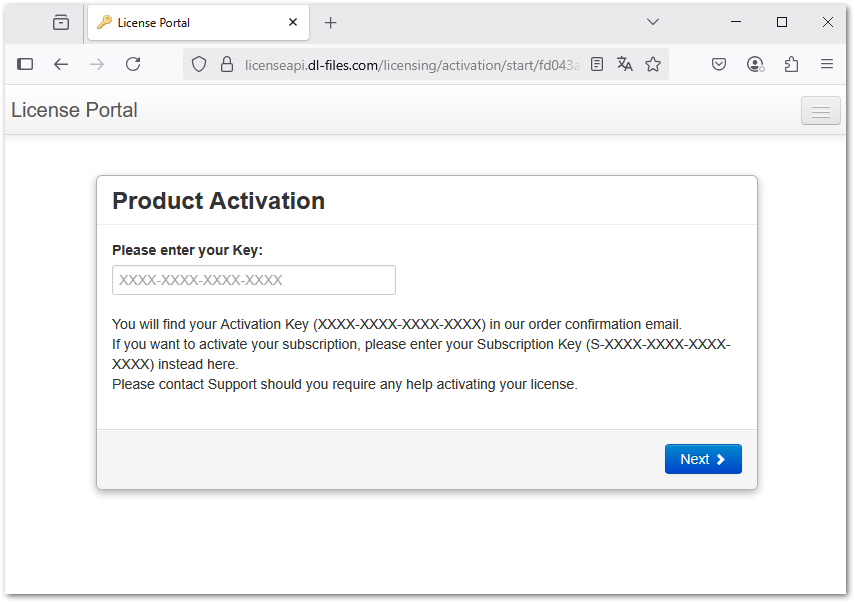Focus the activation Key input field
The height and width of the screenshot is (603, 855).
click(x=254, y=280)
